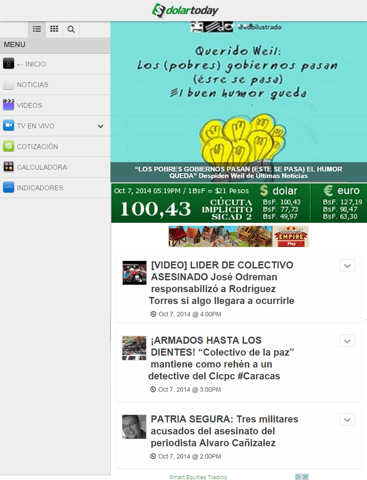
Task: Click the Inicio menu icon
Action: point(8,63)
